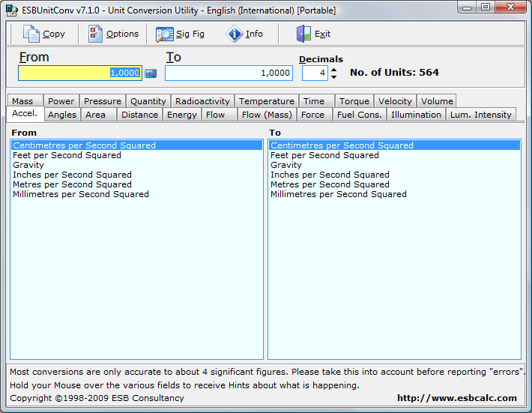
Task: Open the Lum. Intensity tab
Action: pyautogui.click(x=481, y=115)
